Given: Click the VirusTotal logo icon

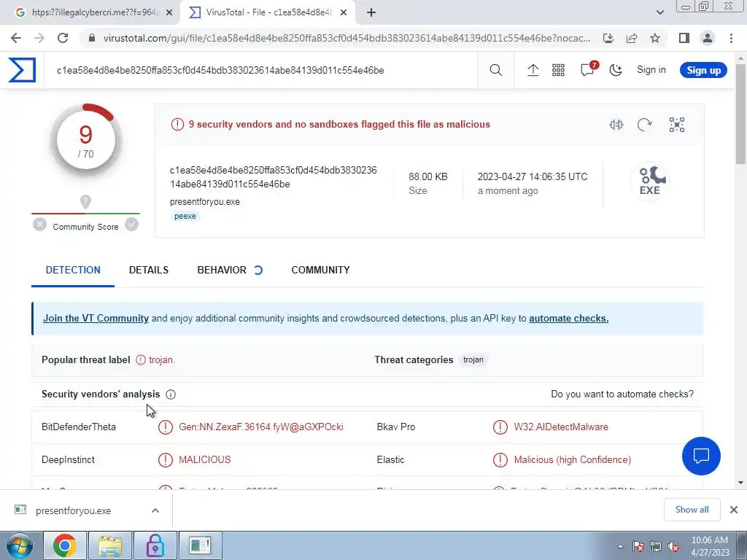Looking at the screenshot, I should point(22,70).
